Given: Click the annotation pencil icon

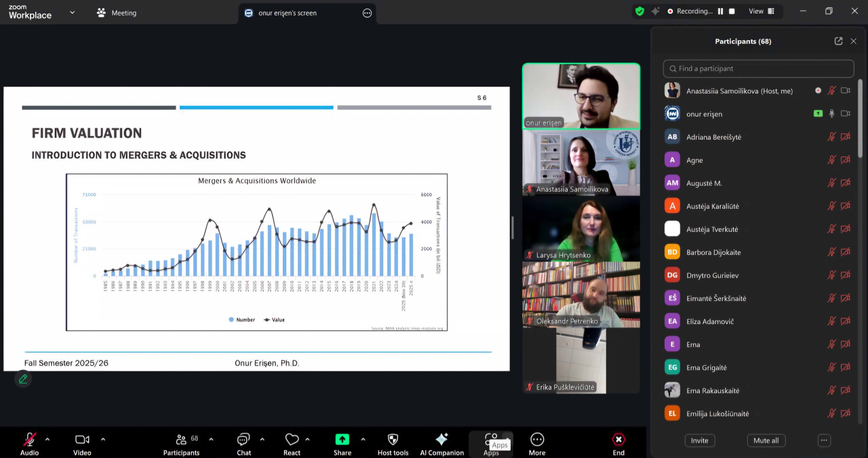Looking at the screenshot, I should 23,379.
